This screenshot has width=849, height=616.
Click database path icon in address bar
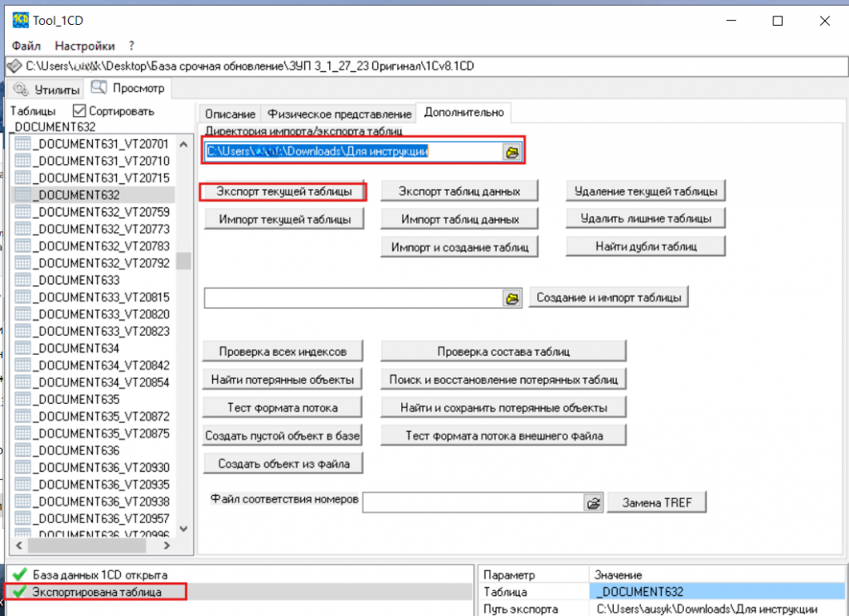click(x=15, y=66)
